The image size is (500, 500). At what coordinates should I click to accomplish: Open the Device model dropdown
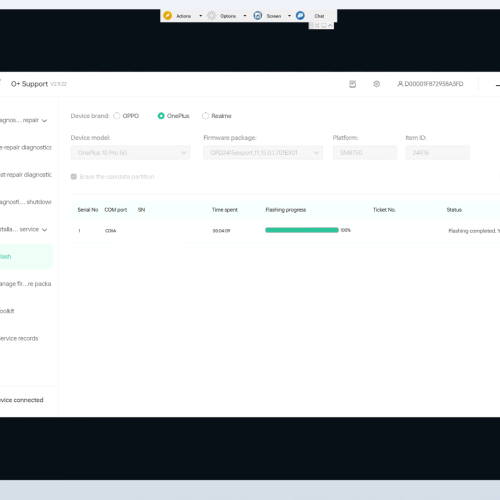click(x=131, y=153)
